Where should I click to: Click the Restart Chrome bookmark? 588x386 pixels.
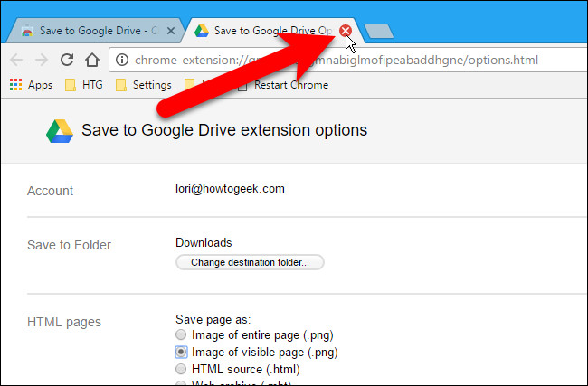pos(283,85)
